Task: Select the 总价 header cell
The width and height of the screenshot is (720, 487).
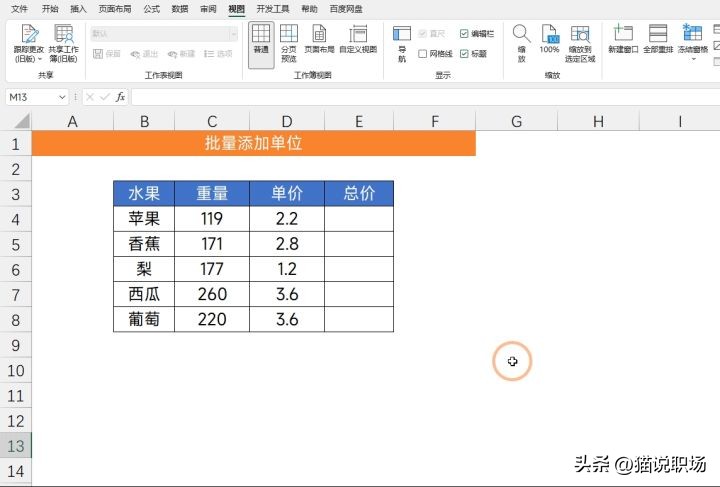Action: point(359,193)
